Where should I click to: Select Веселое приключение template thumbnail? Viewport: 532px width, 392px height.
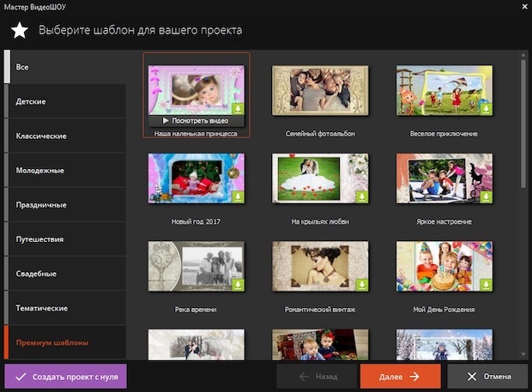[444, 90]
